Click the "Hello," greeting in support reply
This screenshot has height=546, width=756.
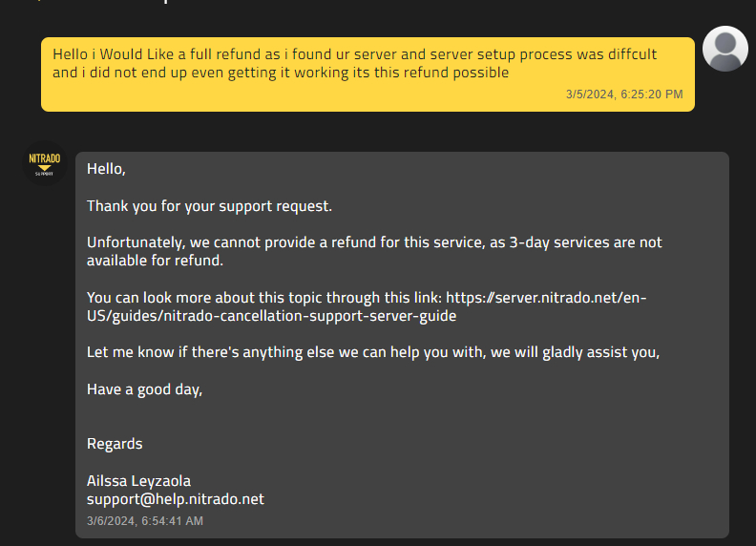[x=106, y=169]
